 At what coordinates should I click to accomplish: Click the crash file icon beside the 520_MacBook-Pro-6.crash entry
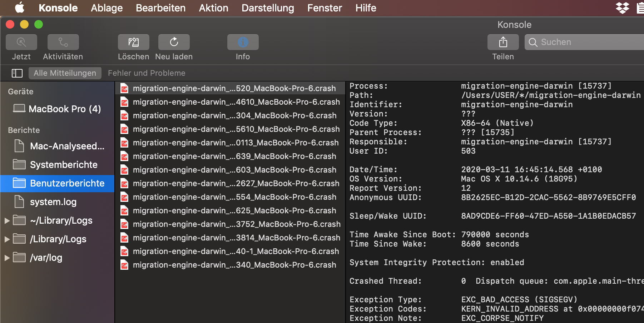pyautogui.click(x=124, y=88)
